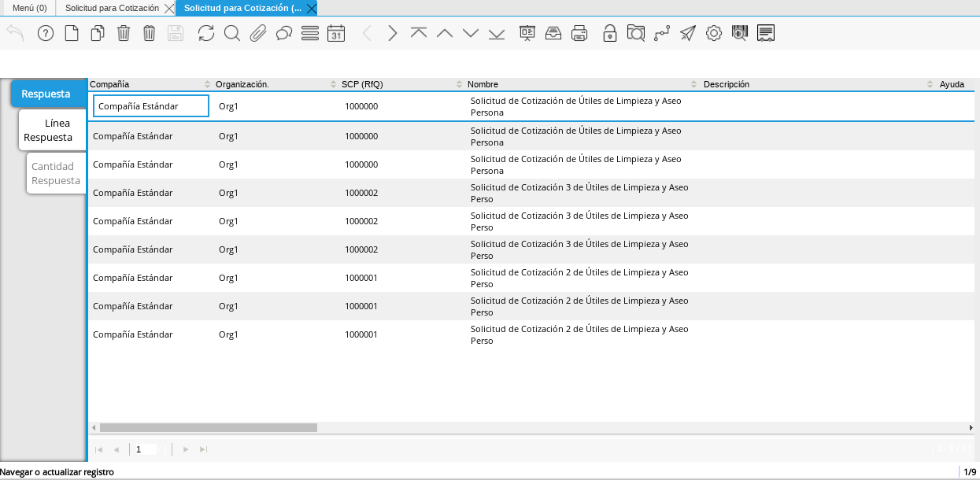Sort by the Nombre column arrows
The image size is (980, 480).
tap(694, 84)
